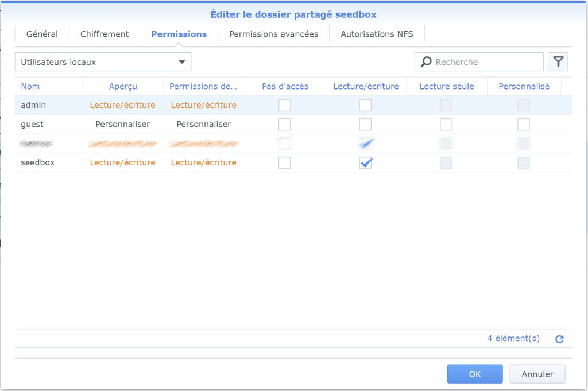Check Lecture/écriture for admin row
The width and height of the screenshot is (588, 391).
click(x=365, y=105)
